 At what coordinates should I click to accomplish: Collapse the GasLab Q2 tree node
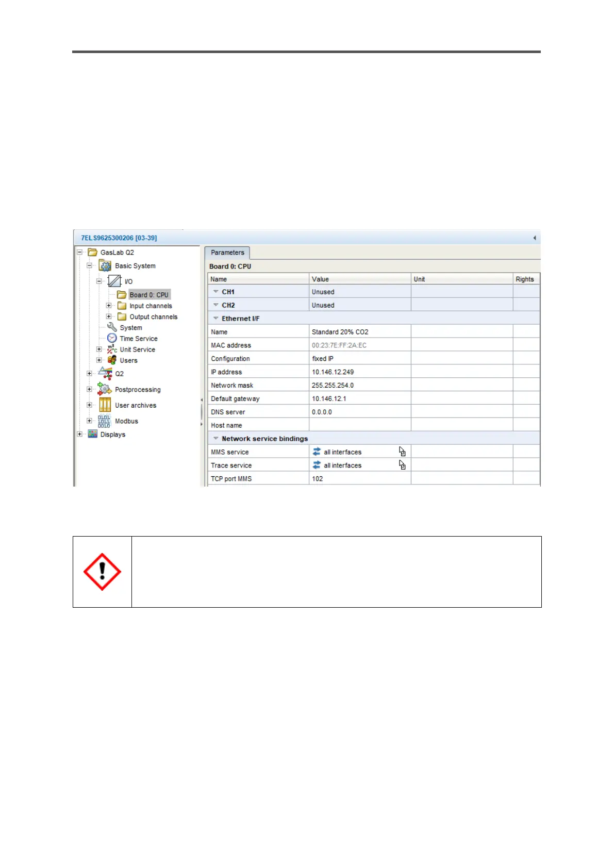(79, 253)
